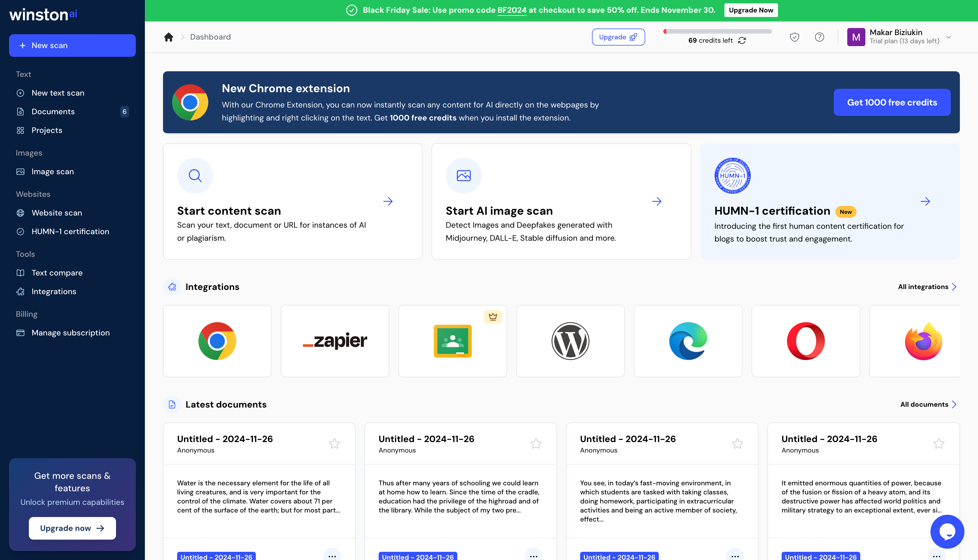Click the Documents count badge 6

[x=124, y=111]
